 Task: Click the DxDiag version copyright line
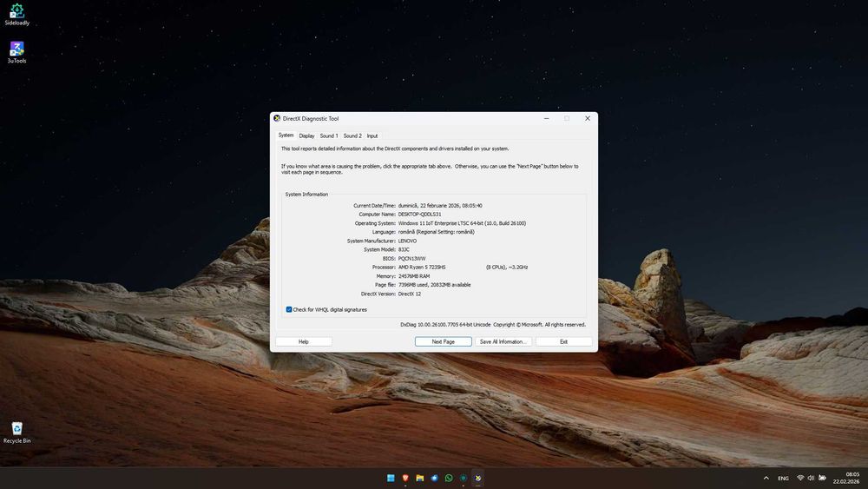(x=493, y=325)
